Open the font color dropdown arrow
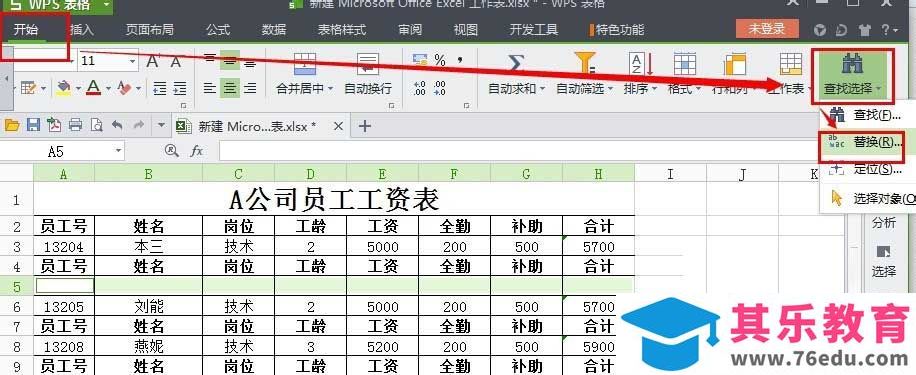Screen dimensions: 916x375 tap(108, 89)
